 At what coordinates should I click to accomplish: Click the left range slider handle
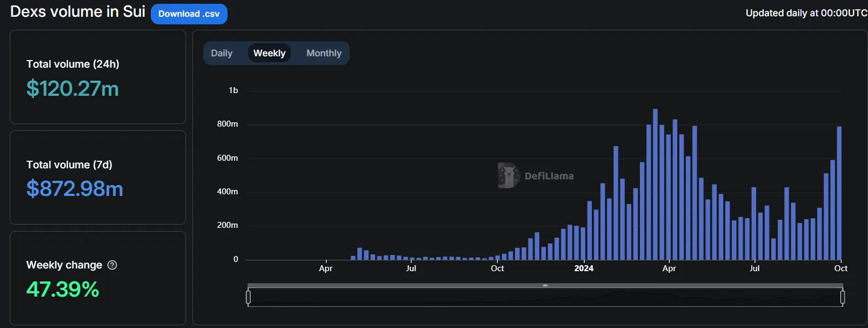coord(248,297)
